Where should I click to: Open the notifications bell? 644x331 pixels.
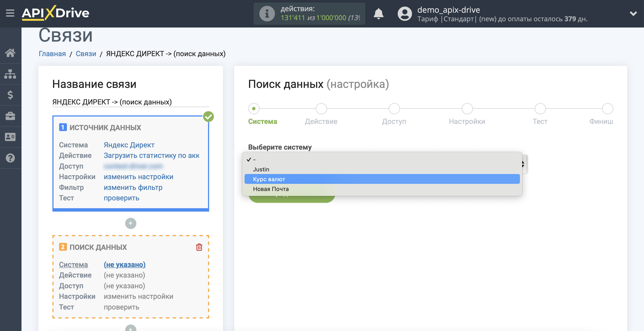tap(378, 13)
